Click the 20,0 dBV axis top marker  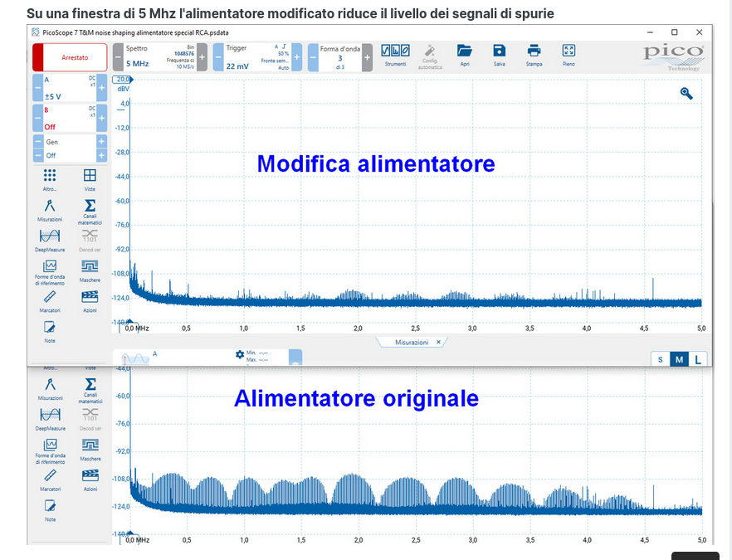[x=123, y=80]
